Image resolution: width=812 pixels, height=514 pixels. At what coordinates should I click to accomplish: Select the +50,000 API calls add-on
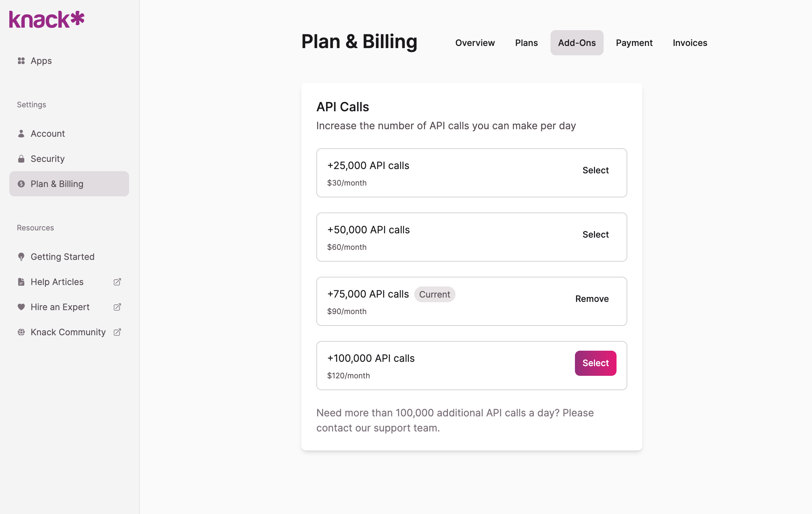(595, 234)
